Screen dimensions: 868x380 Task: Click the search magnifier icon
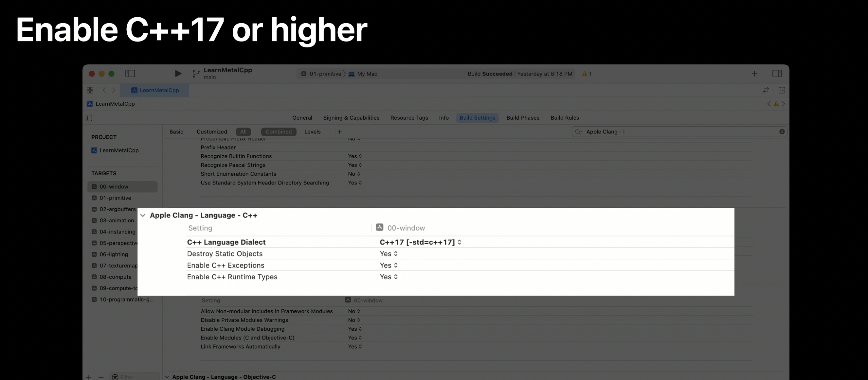579,131
